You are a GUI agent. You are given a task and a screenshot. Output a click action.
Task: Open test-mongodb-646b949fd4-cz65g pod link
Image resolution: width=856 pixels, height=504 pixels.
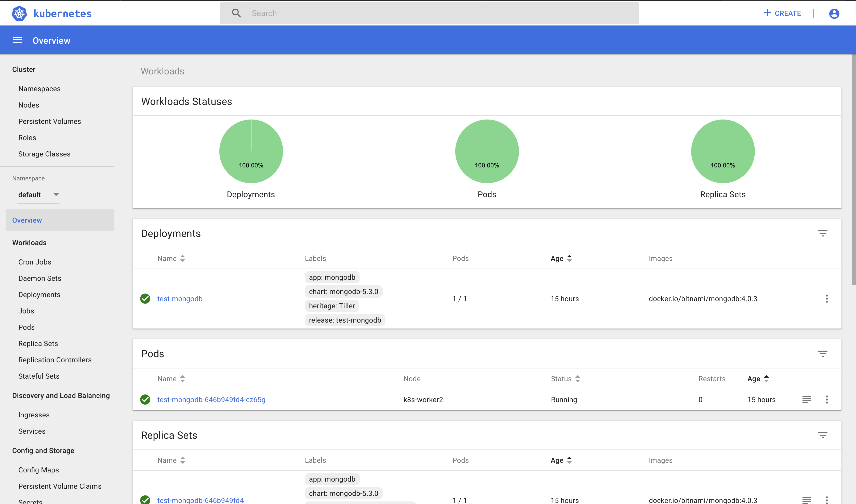click(x=211, y=399)
